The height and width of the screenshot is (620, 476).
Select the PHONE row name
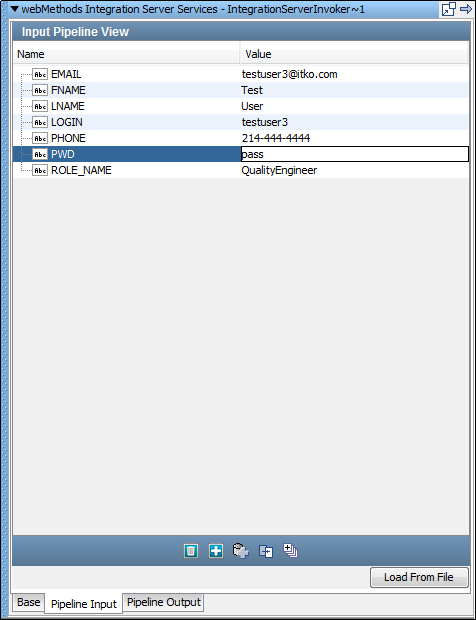(x=68, y=138)
